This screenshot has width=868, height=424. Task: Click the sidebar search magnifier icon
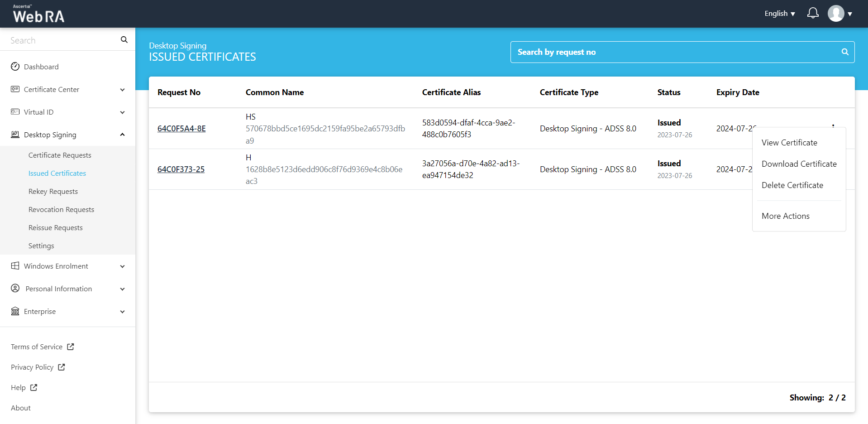pos(124,40)
